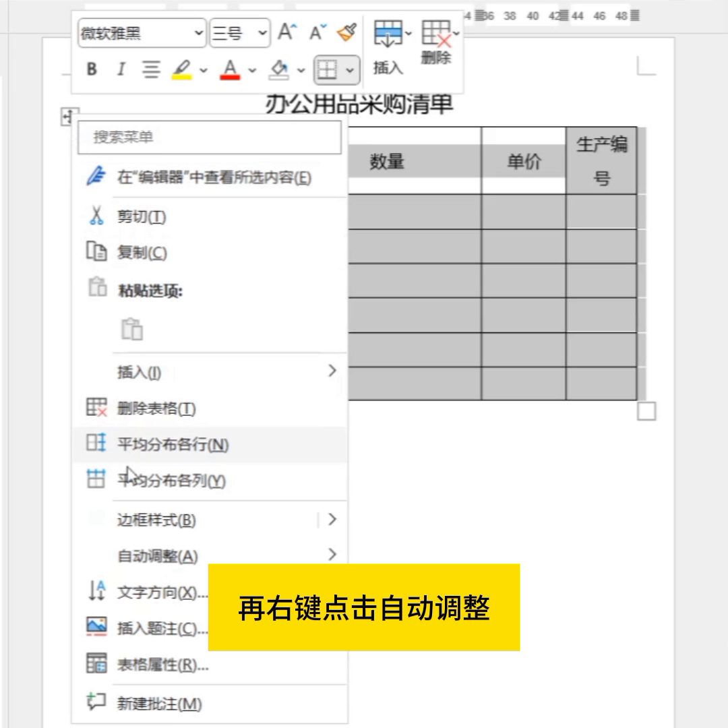This screenshot has height=728, width=728.
Task: Click the 搜索菜单 search field
Action: 210,137
